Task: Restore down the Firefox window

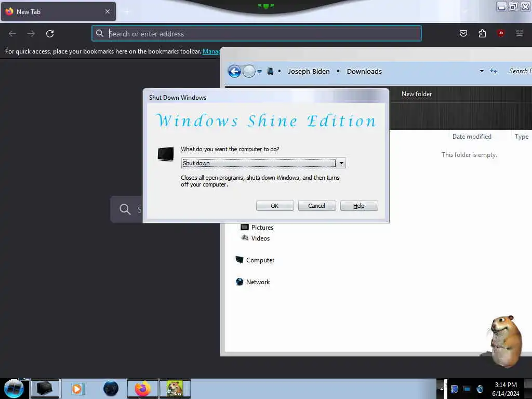Action: [x=513, y=6]
